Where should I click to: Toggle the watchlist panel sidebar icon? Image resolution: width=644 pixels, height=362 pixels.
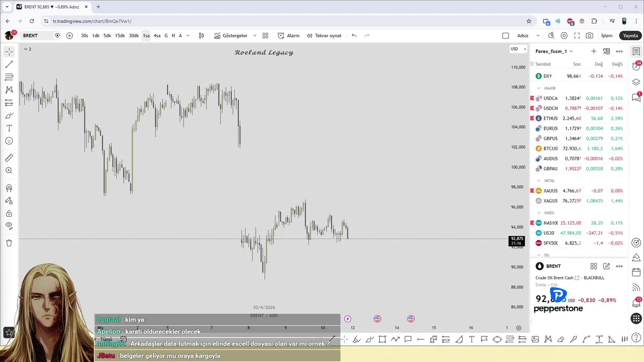pos(636,51)
